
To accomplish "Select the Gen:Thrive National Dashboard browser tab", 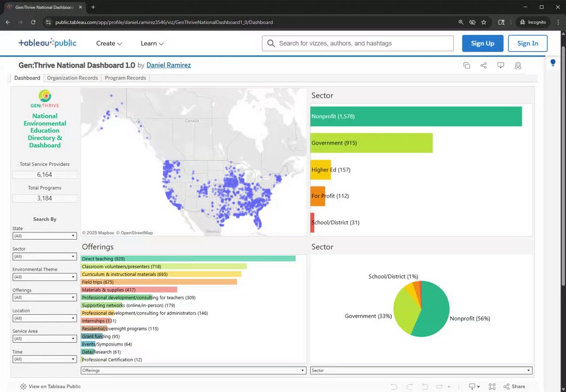I will [44, 8].
